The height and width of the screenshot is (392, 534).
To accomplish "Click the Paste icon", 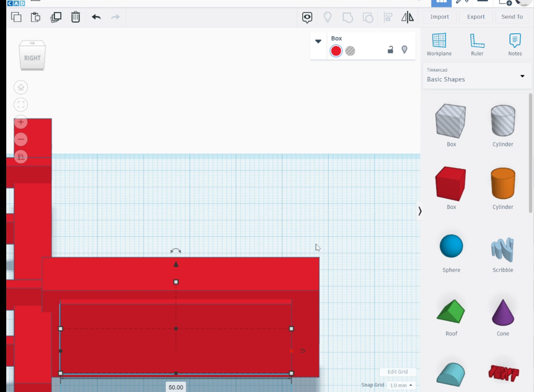I will (x=36, y=17).
